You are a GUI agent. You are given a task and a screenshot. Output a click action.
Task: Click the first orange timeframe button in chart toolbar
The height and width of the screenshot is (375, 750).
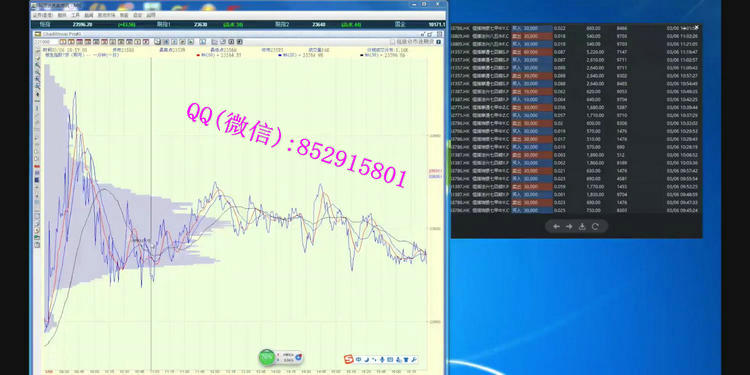(x=63, y=42)
